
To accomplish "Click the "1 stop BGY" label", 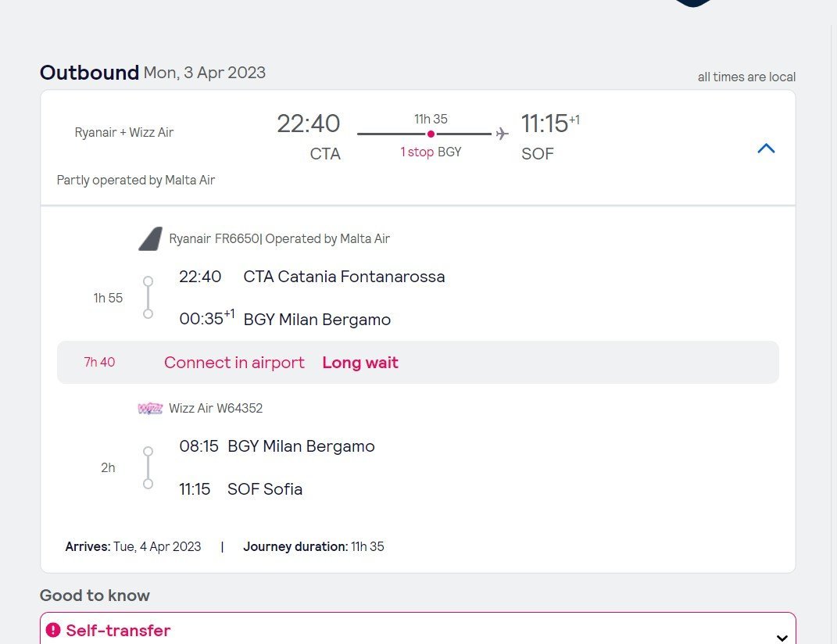I will pos(431,152).
